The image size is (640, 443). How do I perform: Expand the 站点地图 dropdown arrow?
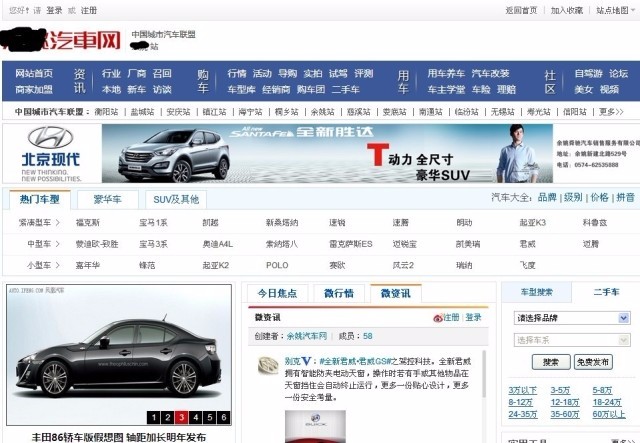click(x=633, y=10)
